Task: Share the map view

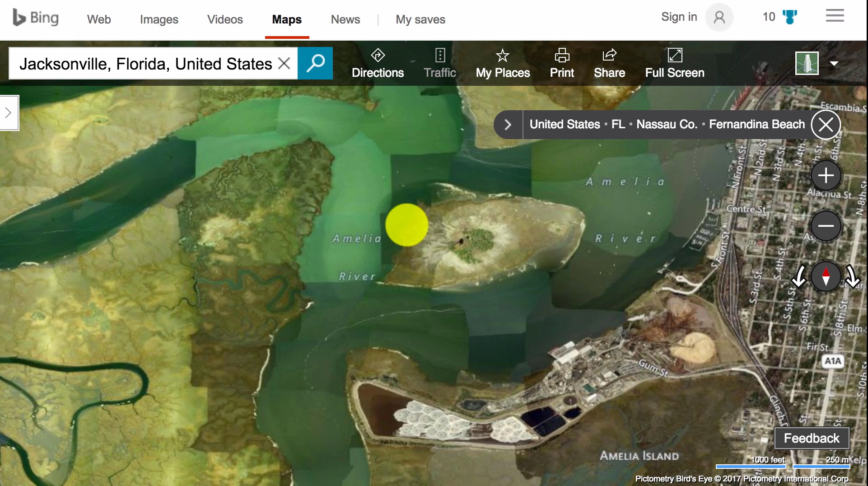Action: pos(609,63)
